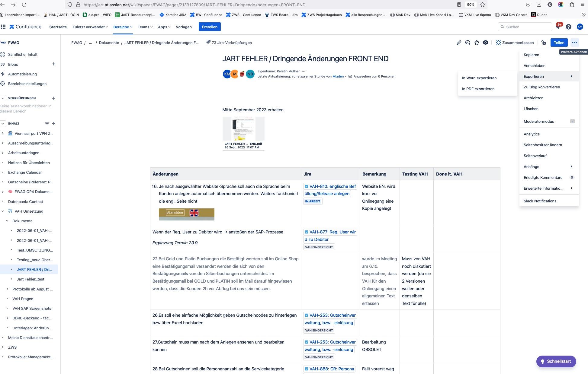The height and width of the screenshot is (374, 588).
Task: Collapse the VAH Umsetzung tree node
Action: point(3,211)
